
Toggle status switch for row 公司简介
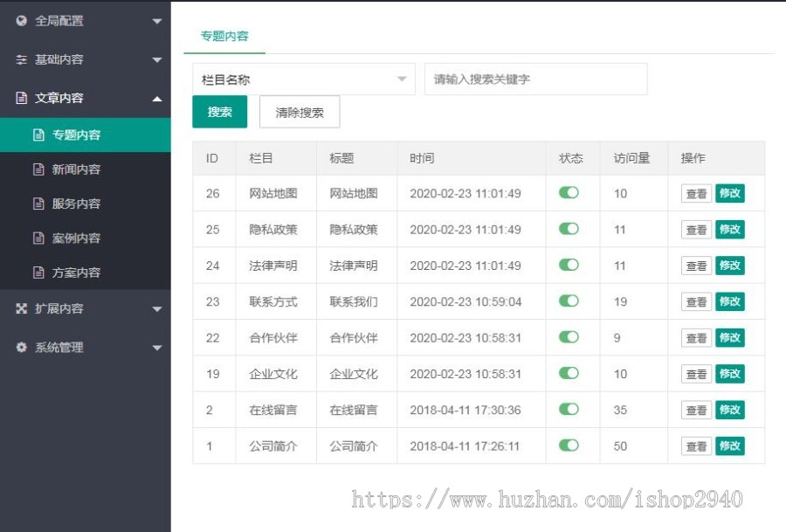569,446
